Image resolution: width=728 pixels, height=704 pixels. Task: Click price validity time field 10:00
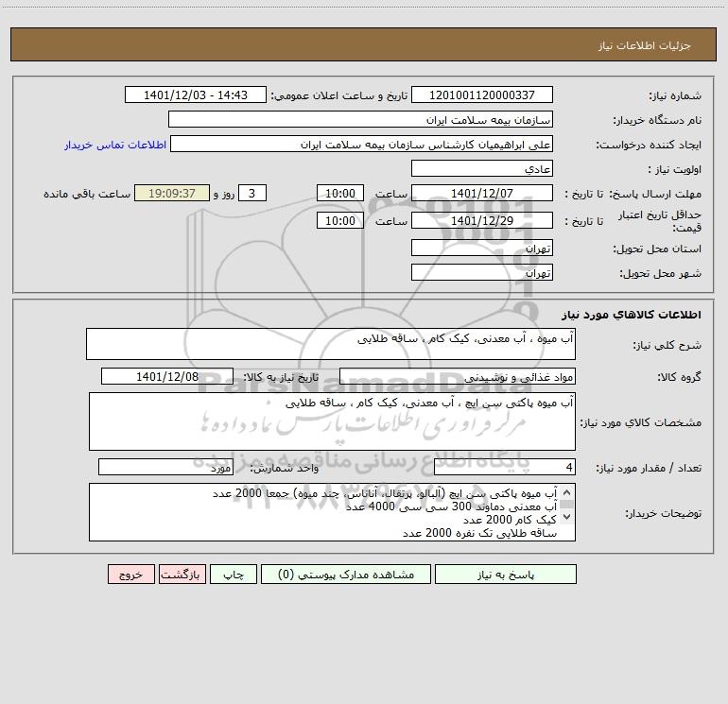(x=339, y=220)
